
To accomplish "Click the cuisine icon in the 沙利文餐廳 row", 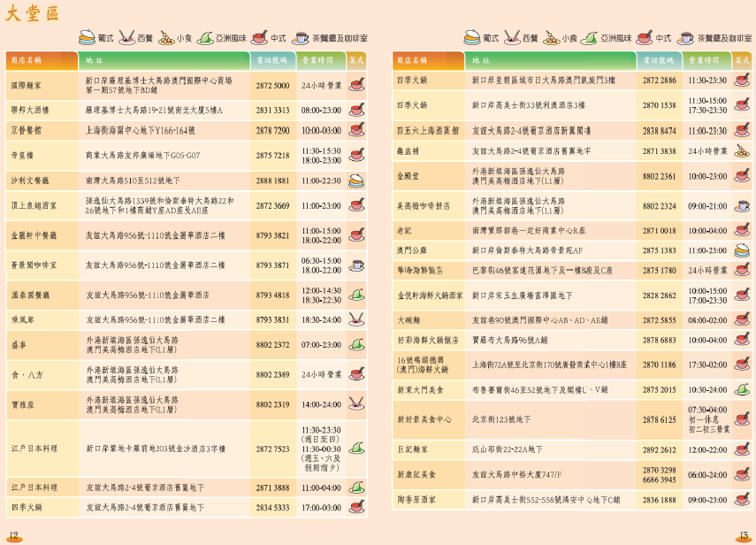I will click(x=356, y=180).
